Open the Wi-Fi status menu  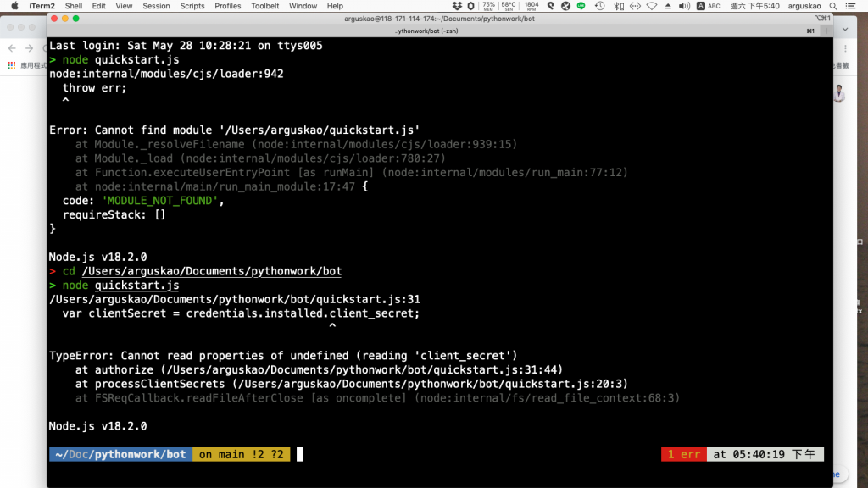(x=652, y=6)
